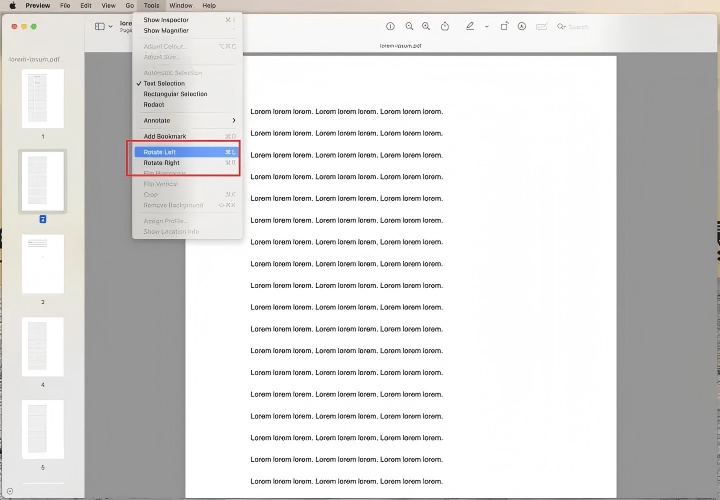Click the Zoom Out magnifier icon
This screenshot has height=500, width=720.
409,27
